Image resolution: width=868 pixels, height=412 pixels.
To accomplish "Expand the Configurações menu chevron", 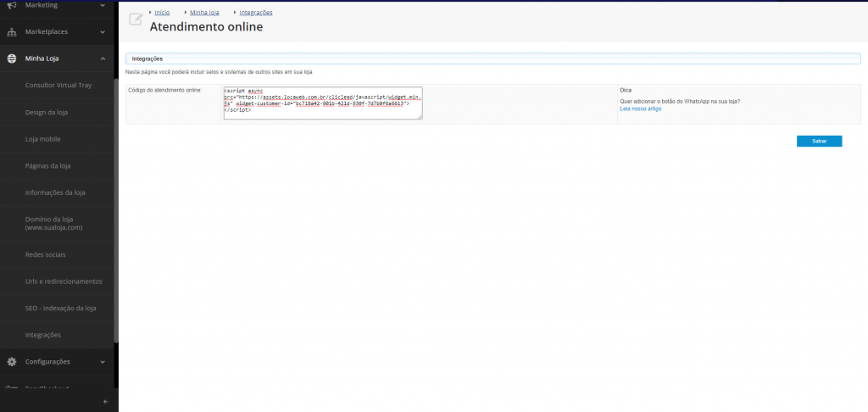I will pos(103,362).
